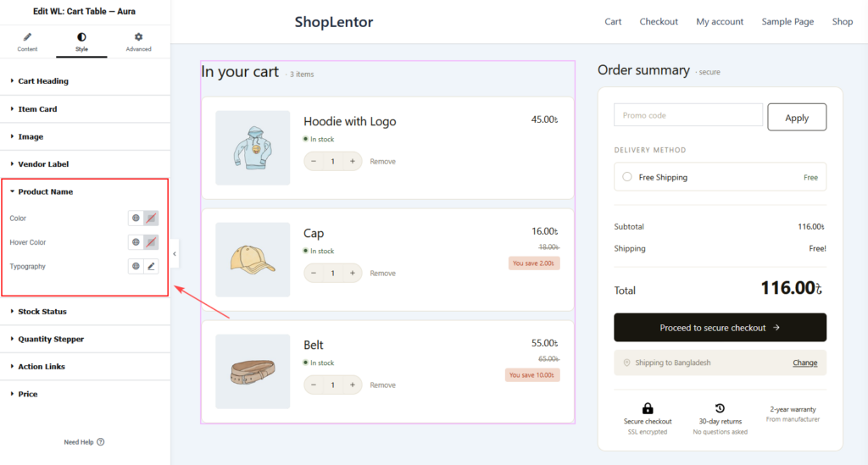This screenshot has width=868, height=465.
Task: Select the Free Shipping radio button
Action: [x=626, y=177]
